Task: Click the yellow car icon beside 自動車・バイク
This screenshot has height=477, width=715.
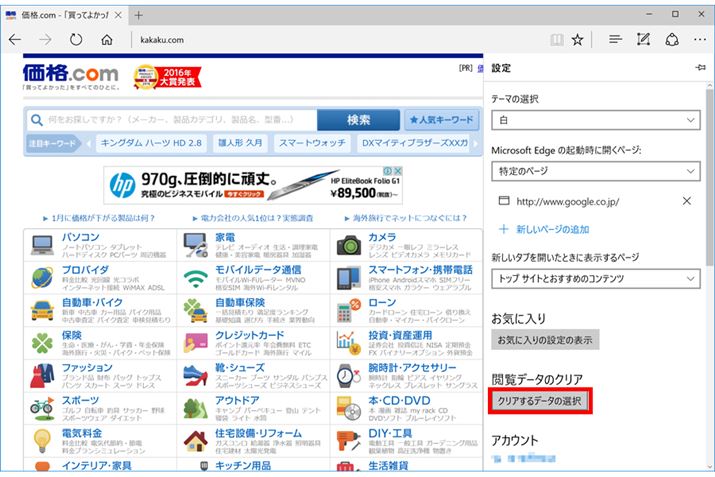Action: pos(42,311)
